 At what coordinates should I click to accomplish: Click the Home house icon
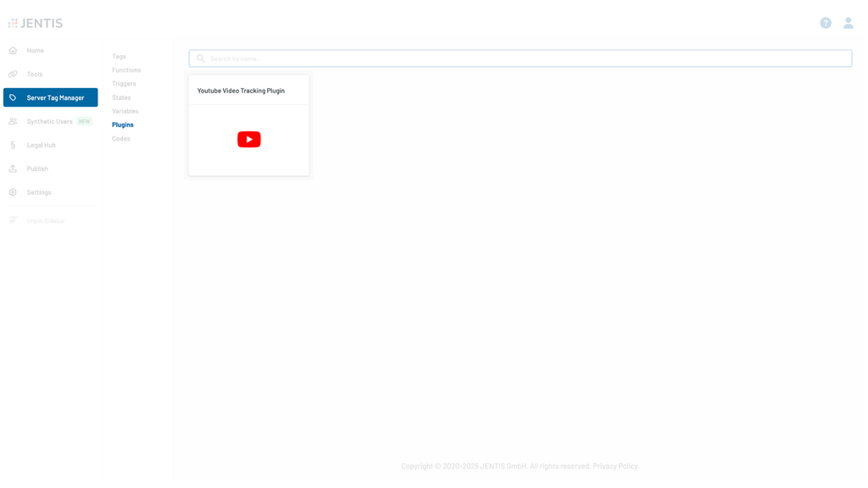pyautogui.click(x=13, y=50)
